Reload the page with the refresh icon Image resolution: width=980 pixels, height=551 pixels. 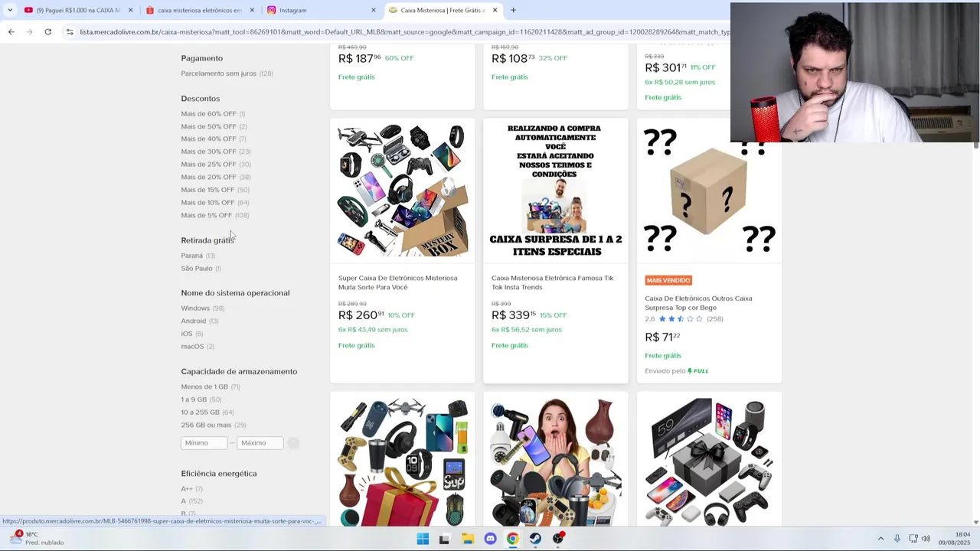[47, 31]
